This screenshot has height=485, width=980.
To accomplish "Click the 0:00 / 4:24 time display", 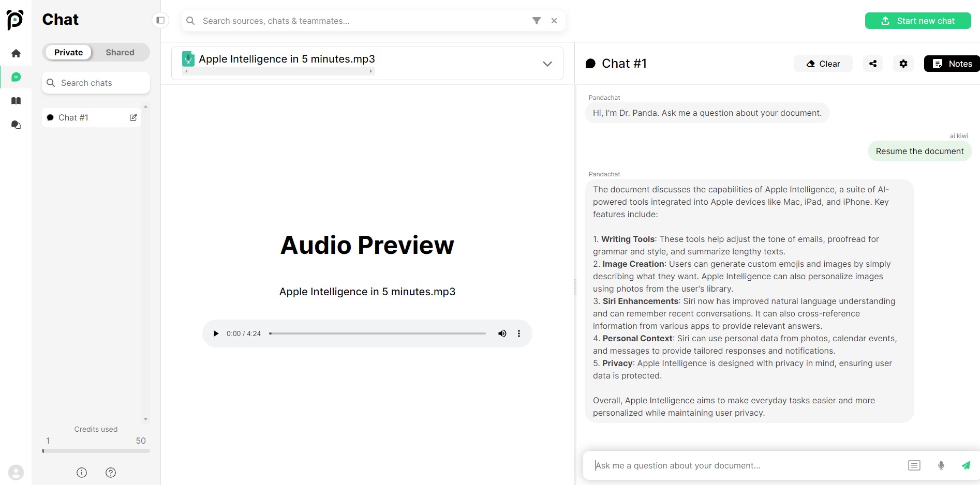I will (x=244, y=334).
